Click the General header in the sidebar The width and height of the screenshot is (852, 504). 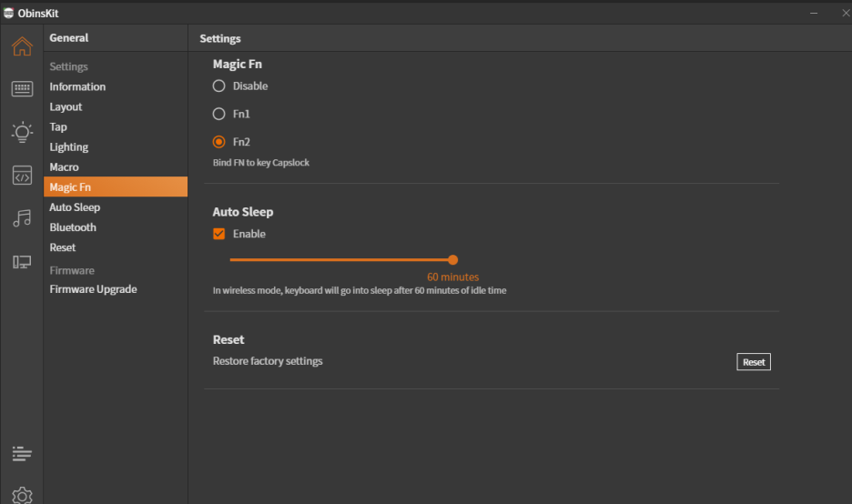pyautogui.click(x=68, y=38)
